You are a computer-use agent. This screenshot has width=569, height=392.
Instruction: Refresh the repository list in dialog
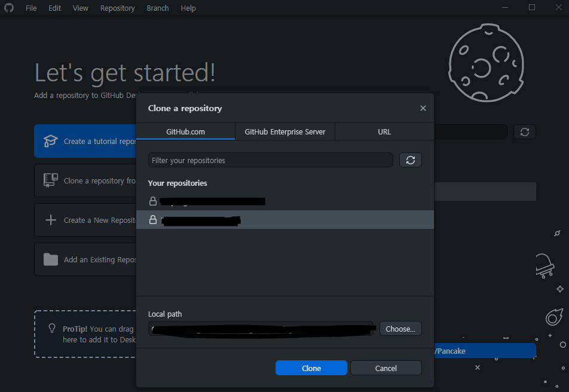click(x=411, y=160)
